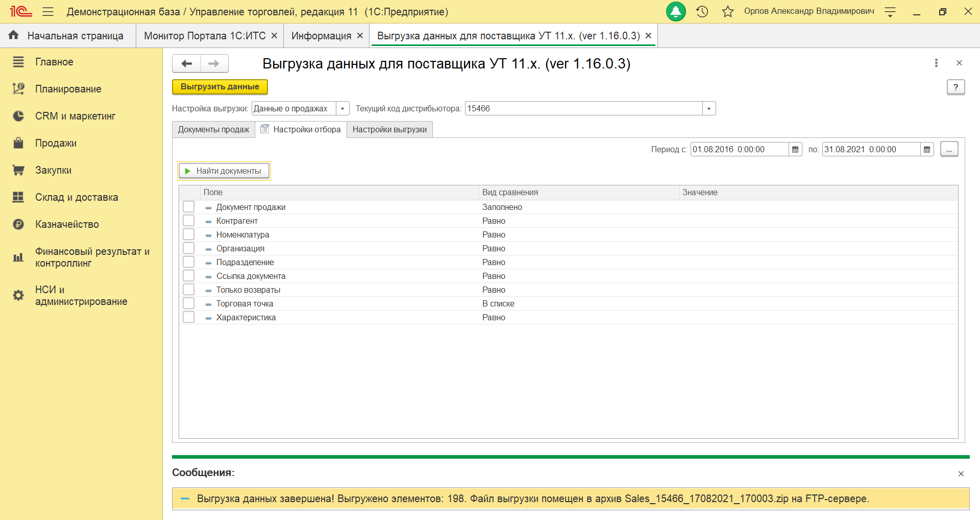980x520 pixels.
Task: Open calendar for period start date
Action: [795, 149]
